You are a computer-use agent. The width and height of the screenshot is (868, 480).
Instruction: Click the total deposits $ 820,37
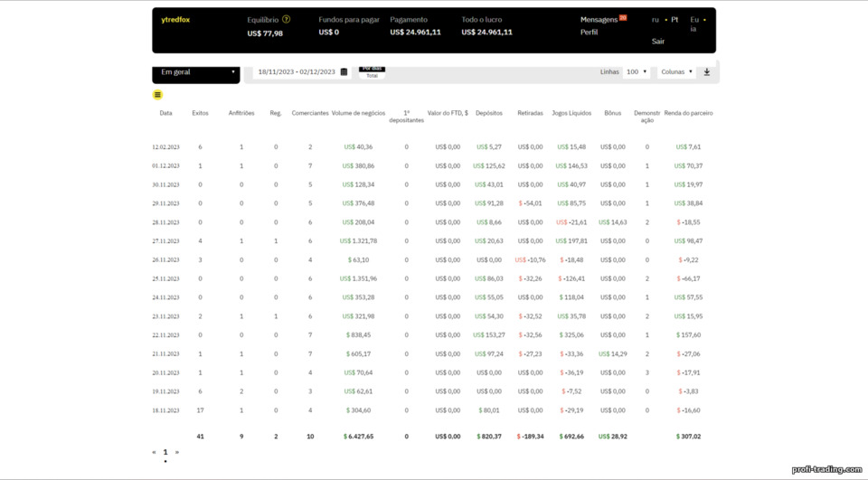(x=489, y=437)
